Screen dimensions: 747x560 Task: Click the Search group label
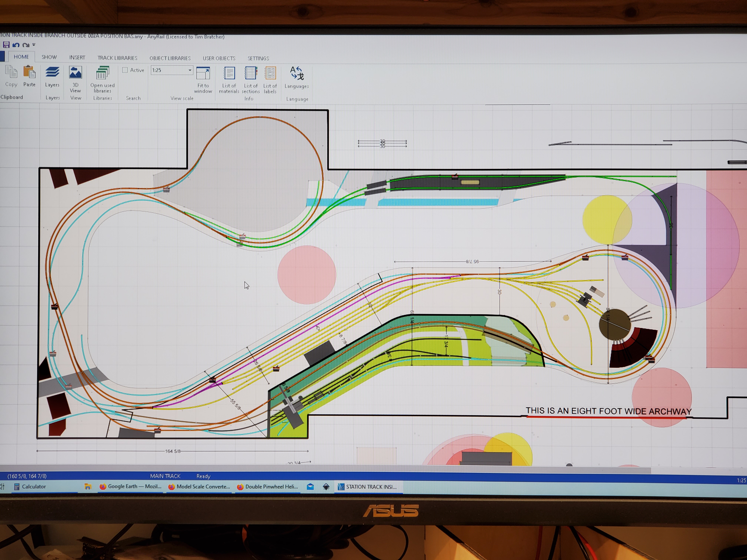click(133, 98)
